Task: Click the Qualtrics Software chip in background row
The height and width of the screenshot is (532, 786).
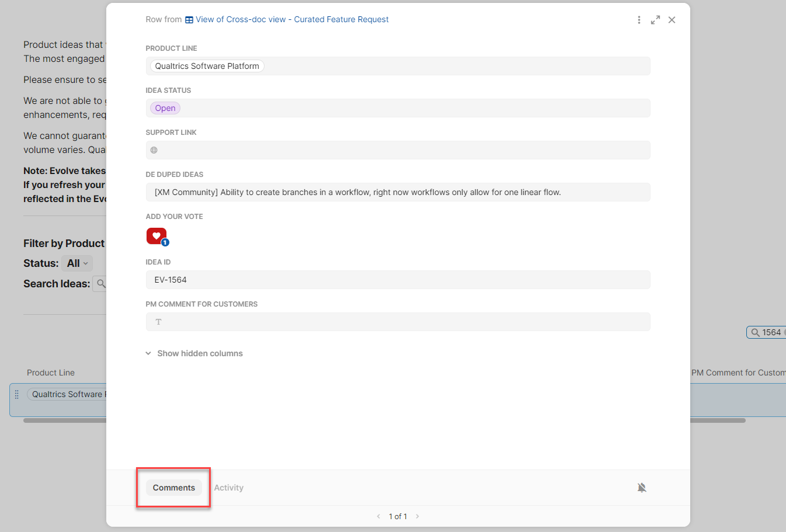Action: pos(67,394)
